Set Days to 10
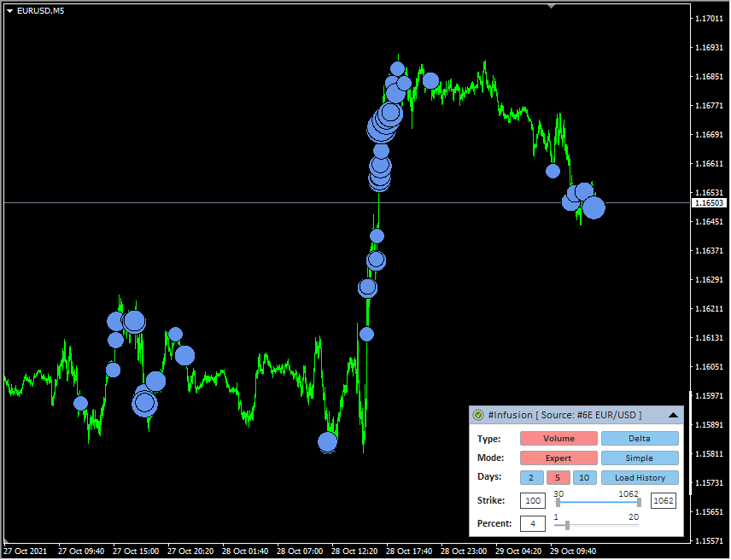 [x=583, y=478]
